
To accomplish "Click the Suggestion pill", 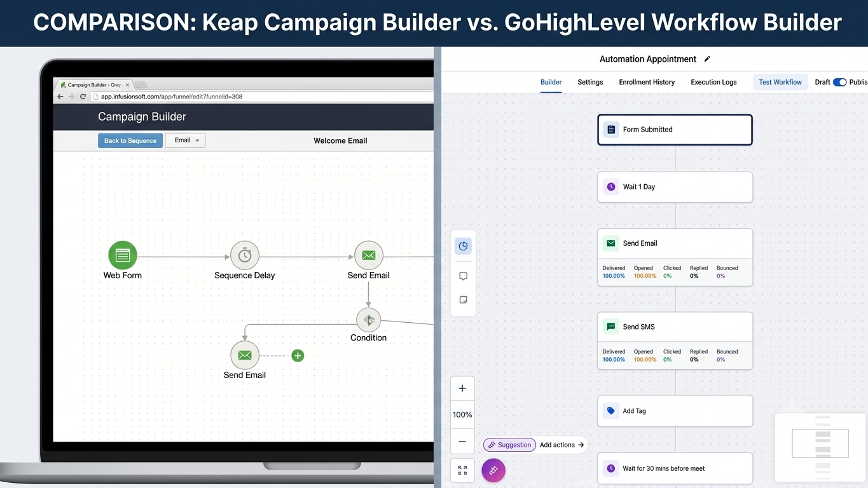I will [509, 445].
